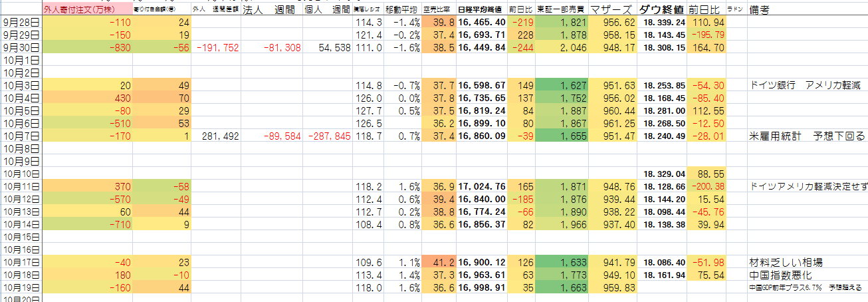Click the 日経平均終値 column header
The height and width of the screenshot is (302, 868).
pyautogui.click(x=482, y=11)
